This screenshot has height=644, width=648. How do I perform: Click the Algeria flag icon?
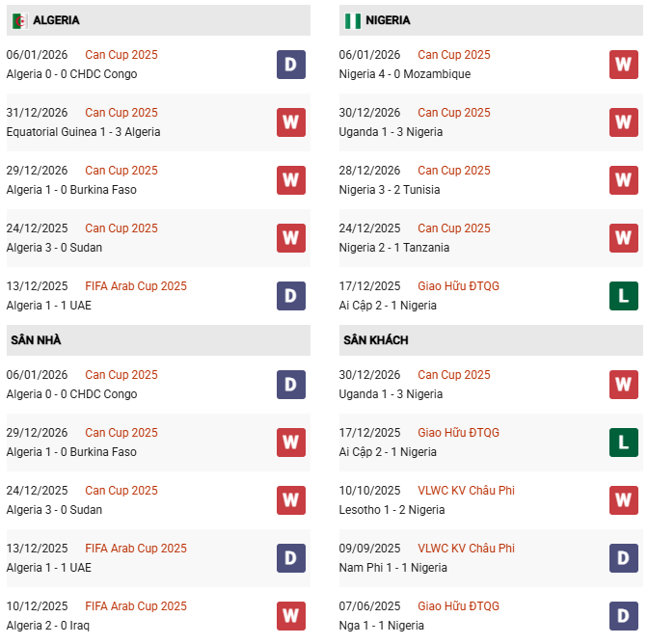point(19,20)
